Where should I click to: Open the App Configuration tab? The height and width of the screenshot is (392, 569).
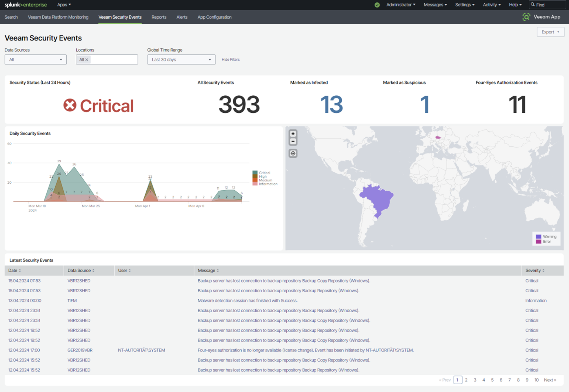point(214,17)
